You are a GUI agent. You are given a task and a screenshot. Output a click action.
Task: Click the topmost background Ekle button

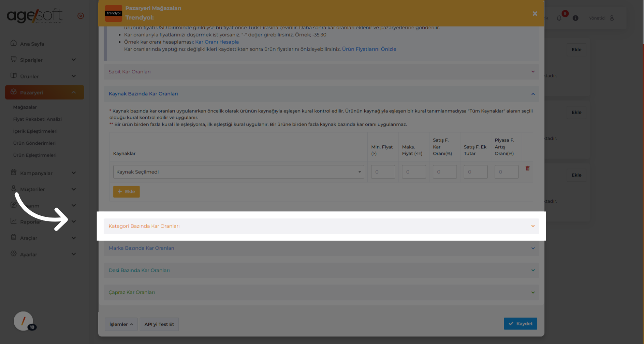pyautogui.click(x=577, y=50)
